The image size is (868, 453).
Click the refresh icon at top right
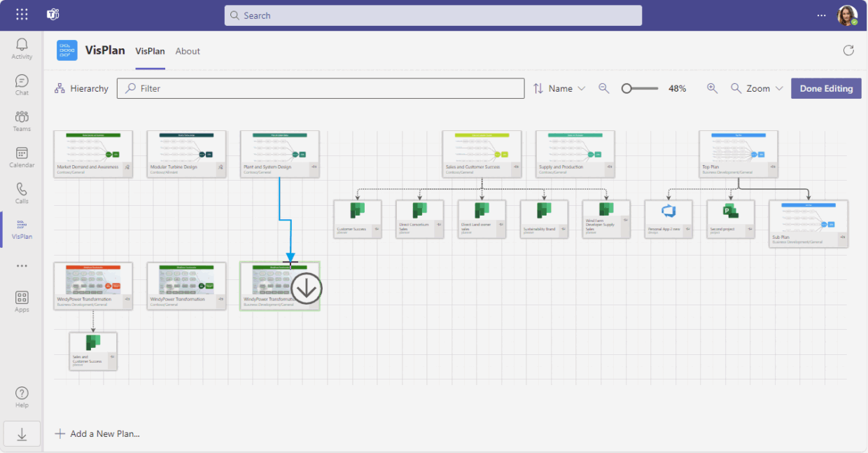(848, 50)
